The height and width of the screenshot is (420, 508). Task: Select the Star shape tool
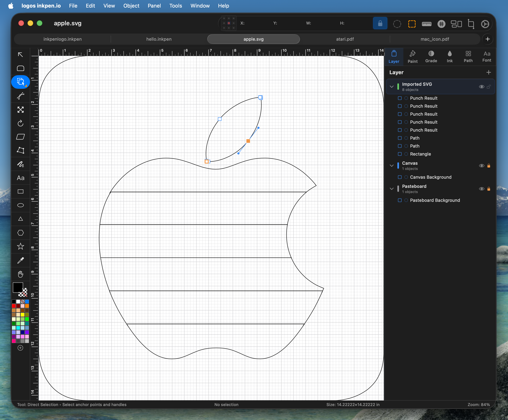21,246
